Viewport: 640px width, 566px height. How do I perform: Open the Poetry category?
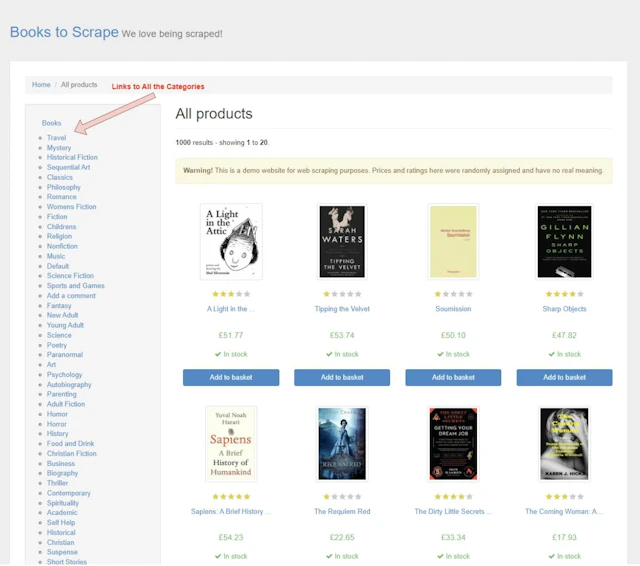point(57,345)
